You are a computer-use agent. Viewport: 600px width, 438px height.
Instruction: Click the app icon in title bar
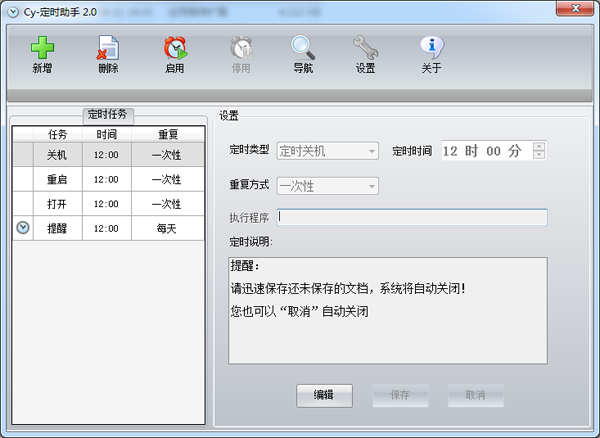13,12
